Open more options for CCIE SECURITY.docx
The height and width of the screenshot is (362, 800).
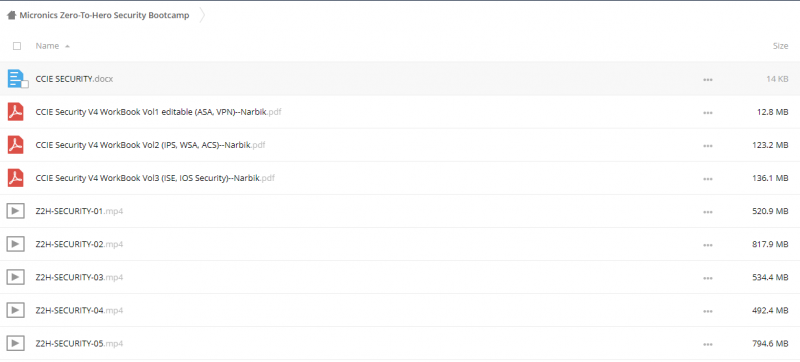(708, 80)
